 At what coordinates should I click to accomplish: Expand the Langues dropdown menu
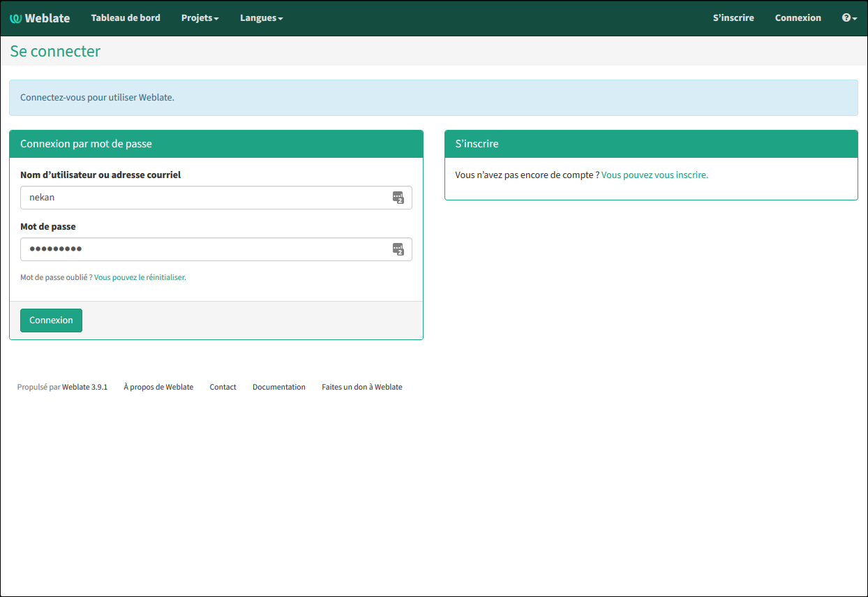coord(261,18)
